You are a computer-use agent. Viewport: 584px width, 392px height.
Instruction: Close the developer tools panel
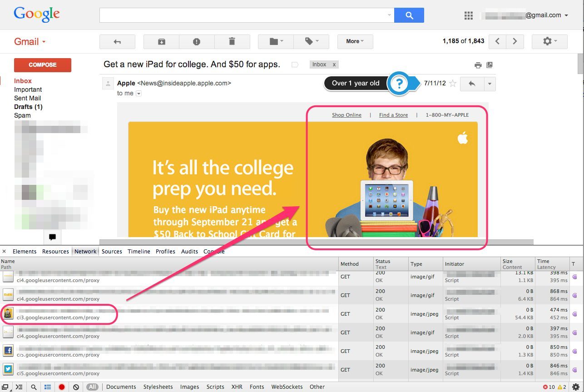click(x=5, y=251)
